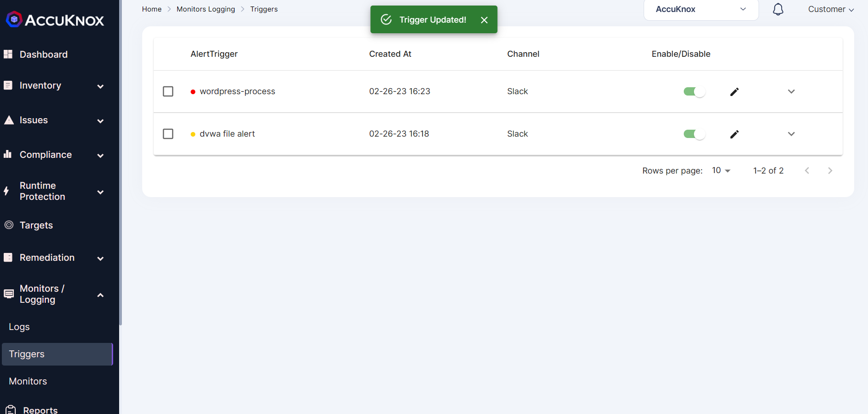
Task: Collapse the Monitors / Logging chevron
Action: coord(100,295)
